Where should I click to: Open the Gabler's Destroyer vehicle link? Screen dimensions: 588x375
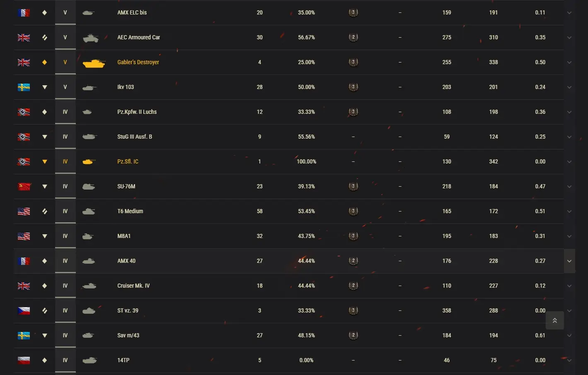pyautogui.click(x=138, y=62)
